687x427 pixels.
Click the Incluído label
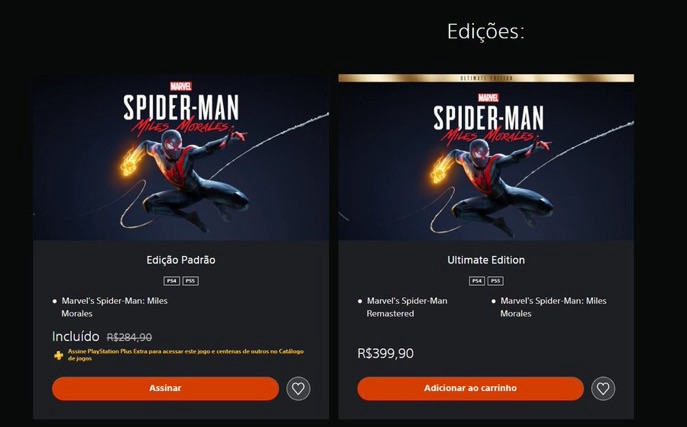pos(76,336)
